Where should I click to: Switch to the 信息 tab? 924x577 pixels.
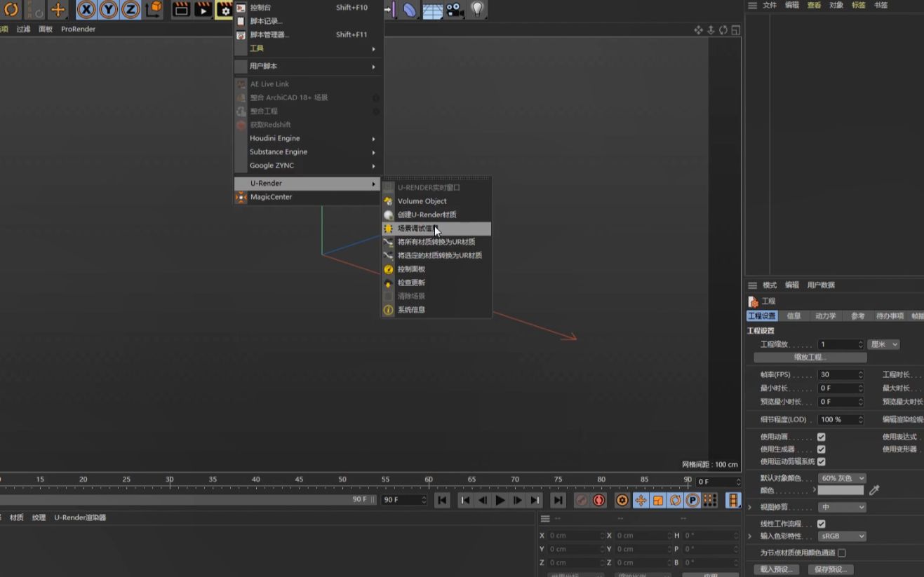(x=794, y=315)
